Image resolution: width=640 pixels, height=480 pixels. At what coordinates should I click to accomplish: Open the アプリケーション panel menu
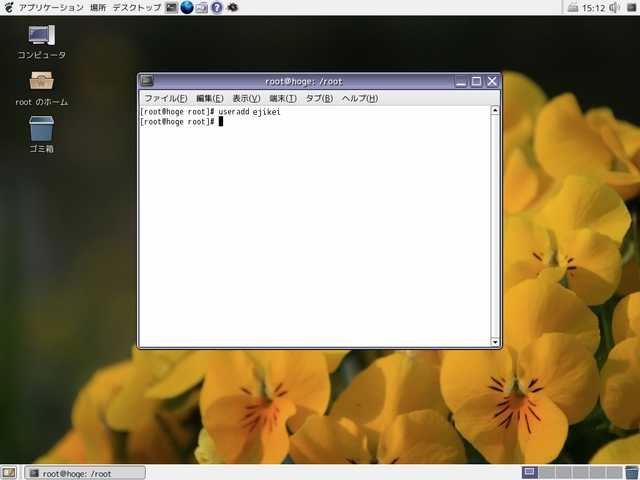pyautogui.click(x=51, y=7)
